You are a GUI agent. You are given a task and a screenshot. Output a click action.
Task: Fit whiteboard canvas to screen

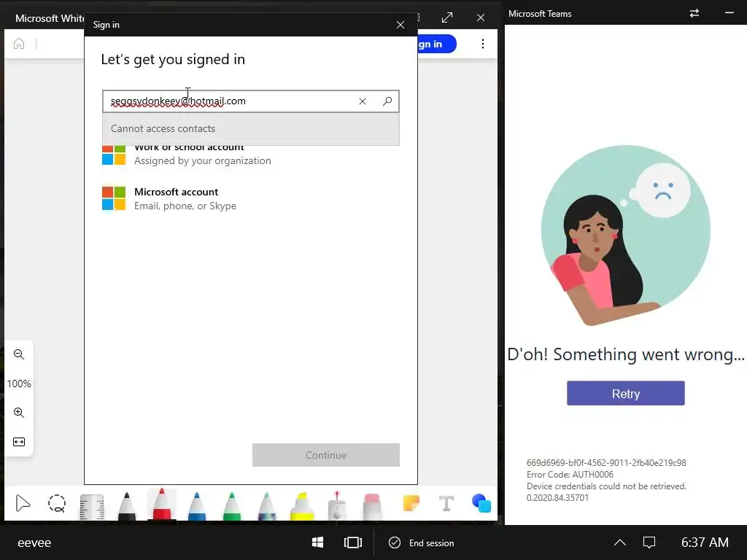tap(19, 442)
